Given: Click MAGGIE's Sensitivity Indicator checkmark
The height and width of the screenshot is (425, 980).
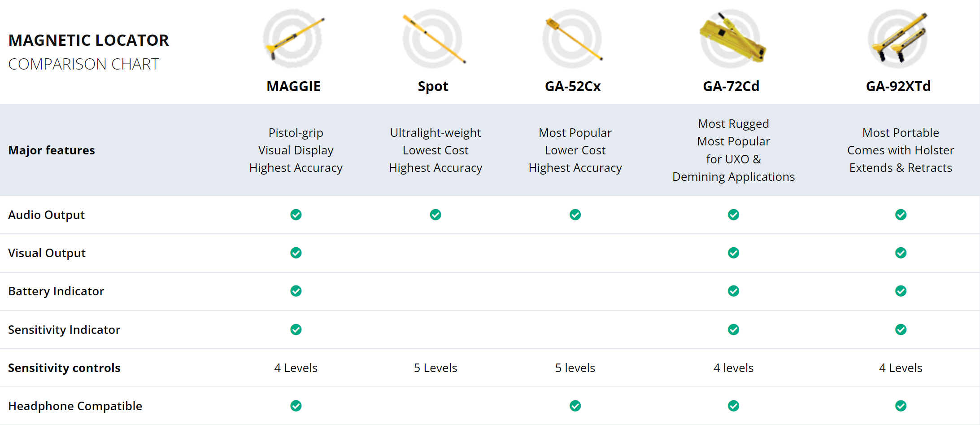Looking at the screenshot, I should point(296,330).
